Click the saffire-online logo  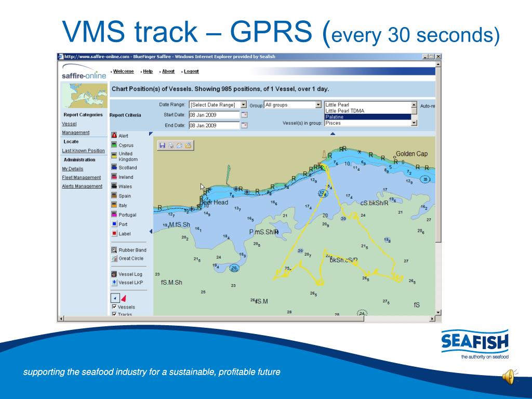coord(84,72)
